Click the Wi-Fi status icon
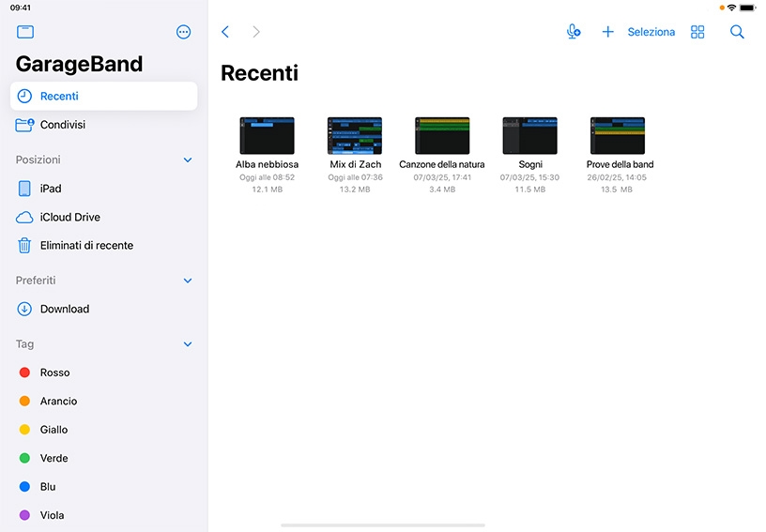This screenshot has width=766, height=532. point(731,8)
